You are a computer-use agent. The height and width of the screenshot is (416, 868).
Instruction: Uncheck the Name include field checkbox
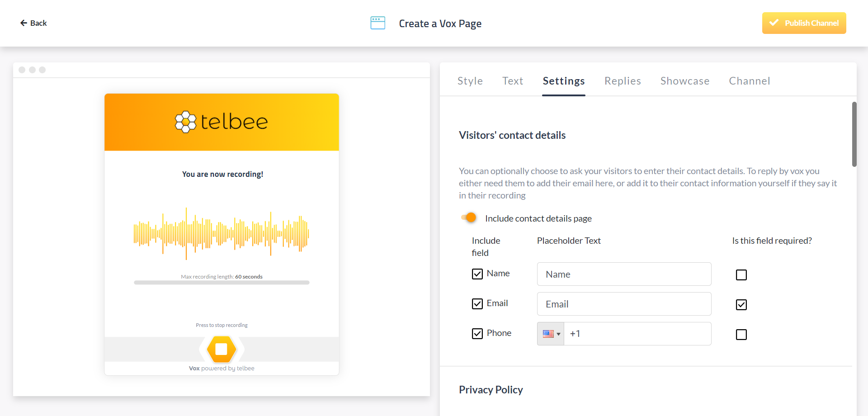click(477, 274)
